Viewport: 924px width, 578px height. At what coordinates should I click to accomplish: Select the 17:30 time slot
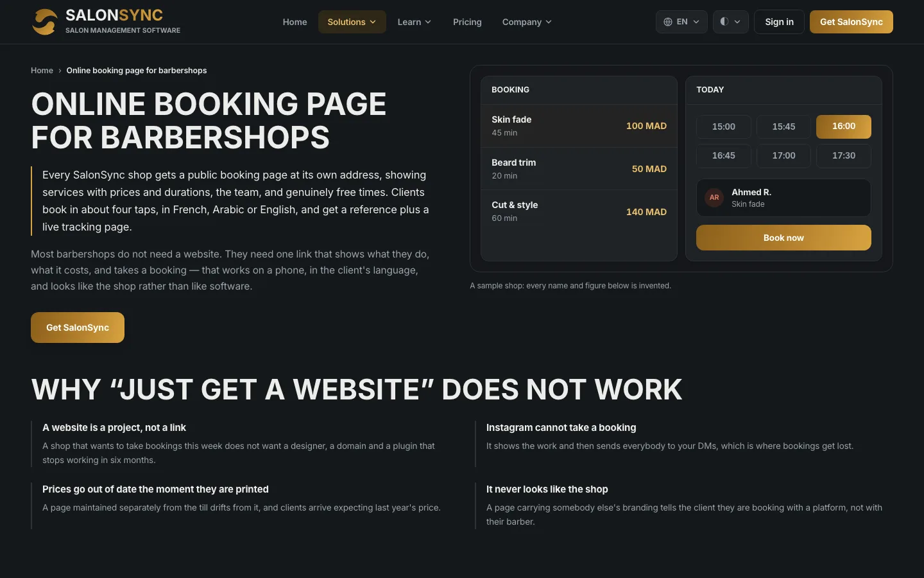[844, 156]
